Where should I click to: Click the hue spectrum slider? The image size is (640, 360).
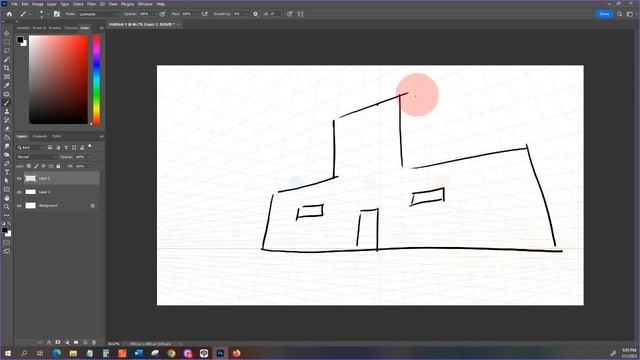96,80
